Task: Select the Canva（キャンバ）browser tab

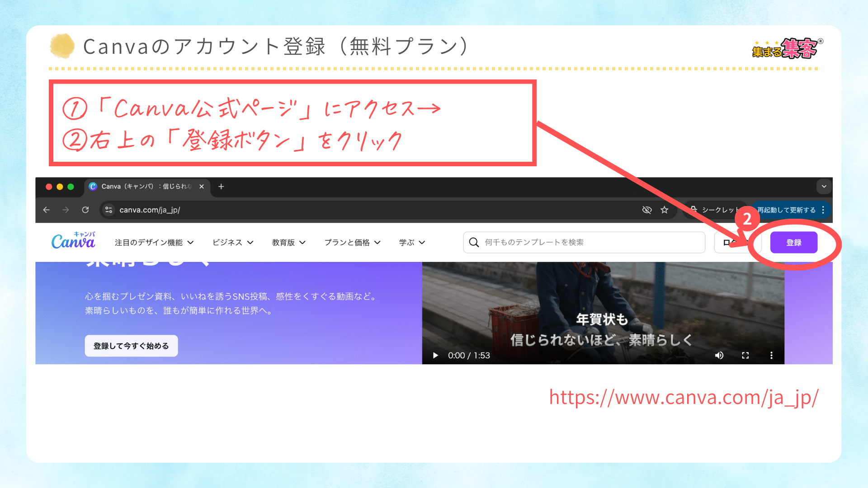Action: (x=147, y=186)
